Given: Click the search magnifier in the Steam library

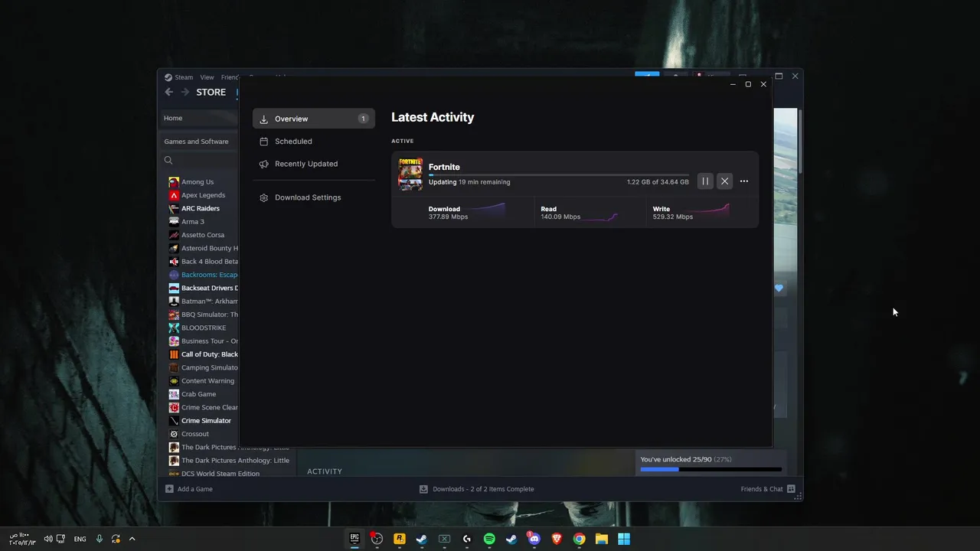Looking at the screenshot, I should (168, 160).
